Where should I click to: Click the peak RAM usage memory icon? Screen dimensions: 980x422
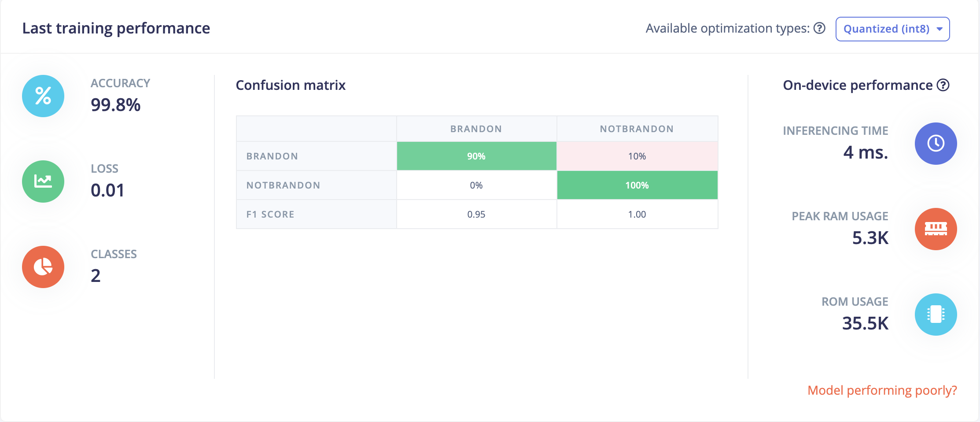[936, 229]
